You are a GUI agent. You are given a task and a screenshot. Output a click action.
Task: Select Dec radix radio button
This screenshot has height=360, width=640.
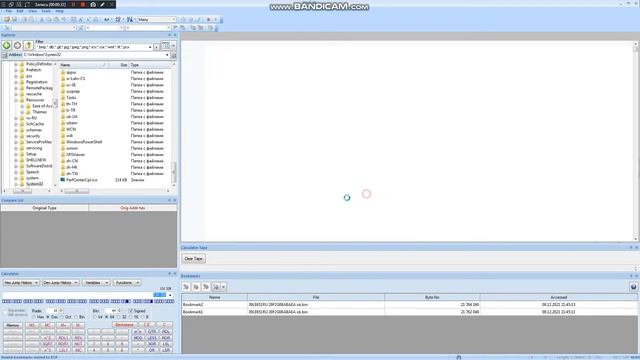point(48,317)
